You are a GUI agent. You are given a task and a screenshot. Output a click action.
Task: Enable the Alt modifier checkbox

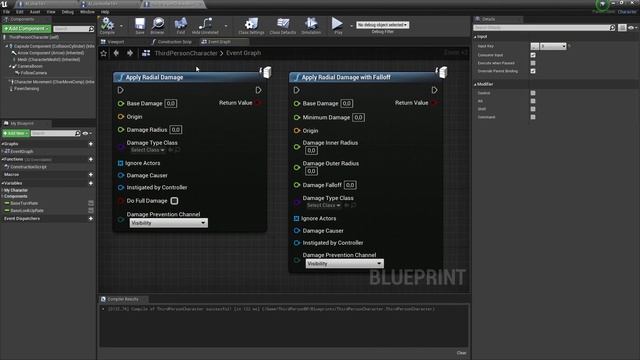(x=533, y=101)
